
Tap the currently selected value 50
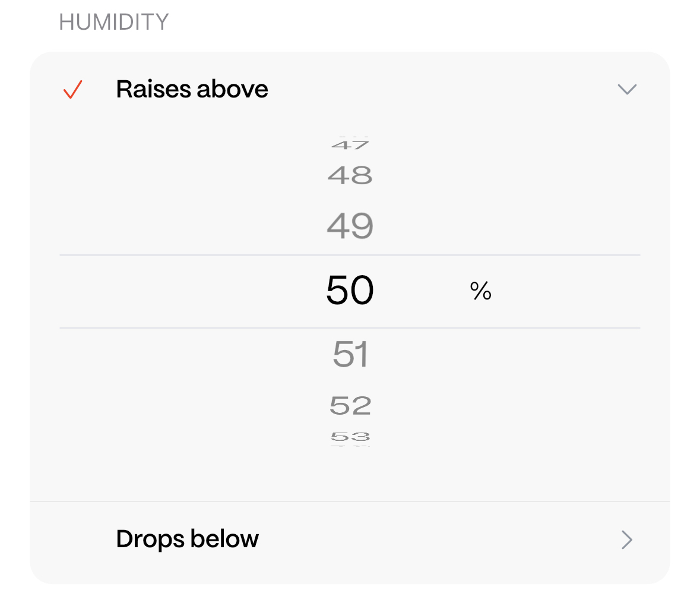tap(350, 291)
